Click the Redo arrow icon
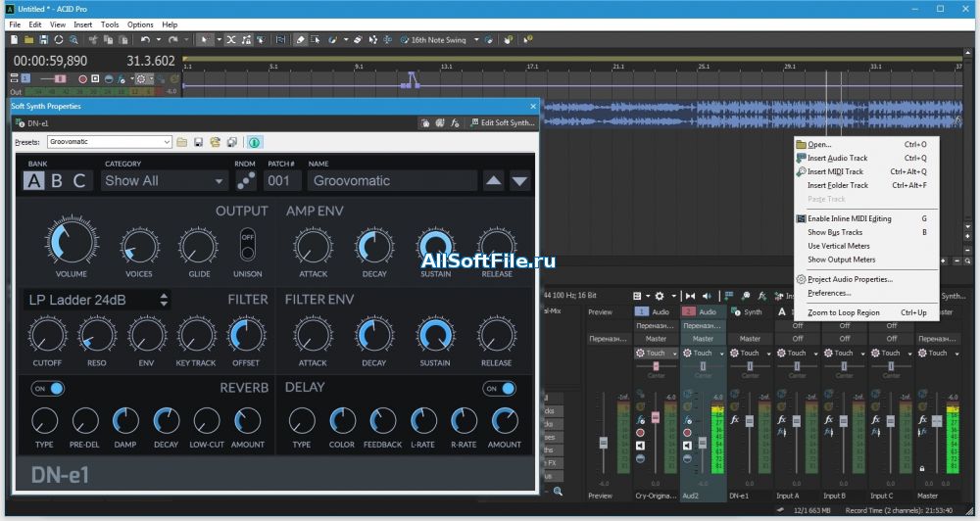Screen dimensions: 980x521 (173, 39)
